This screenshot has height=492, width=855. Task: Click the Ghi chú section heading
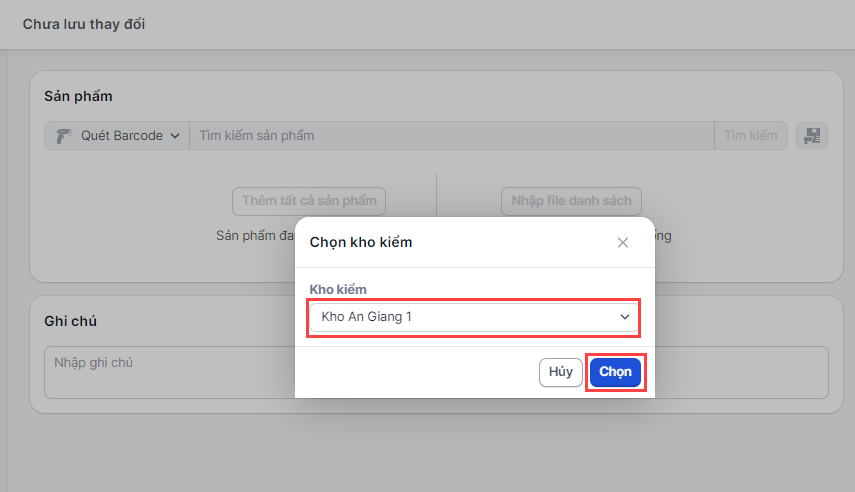click(x=70, y=321)
